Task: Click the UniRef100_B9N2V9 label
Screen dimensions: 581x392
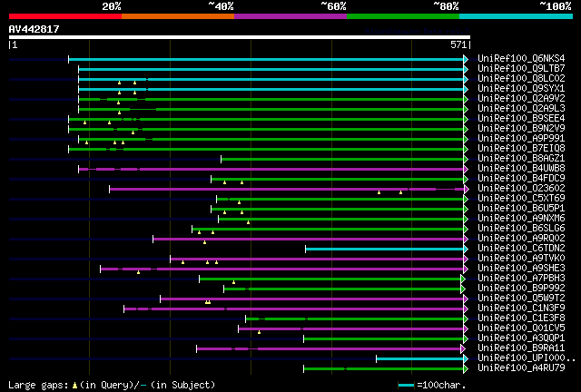Action: click(521, 129)
